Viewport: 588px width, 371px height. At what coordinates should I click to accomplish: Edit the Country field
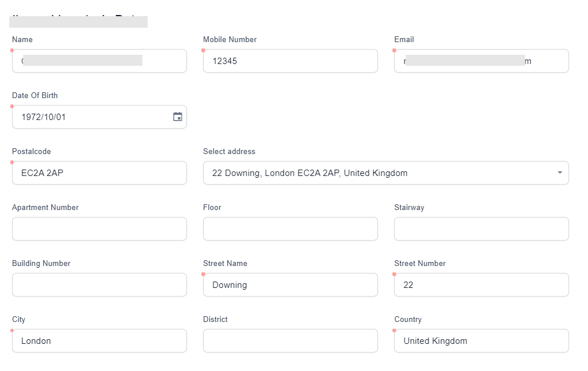pos(481,340)
